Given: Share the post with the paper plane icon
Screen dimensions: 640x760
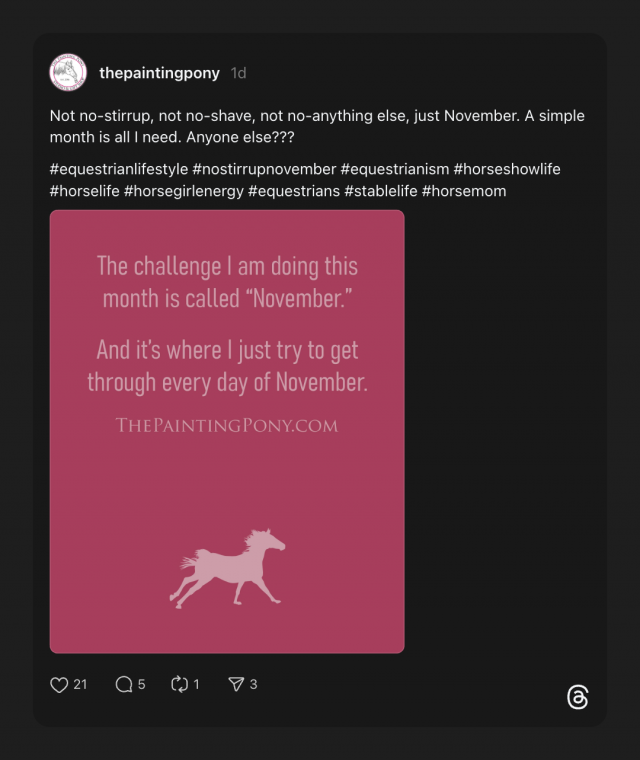Looking at the screenshot, I should click(236, 685).
